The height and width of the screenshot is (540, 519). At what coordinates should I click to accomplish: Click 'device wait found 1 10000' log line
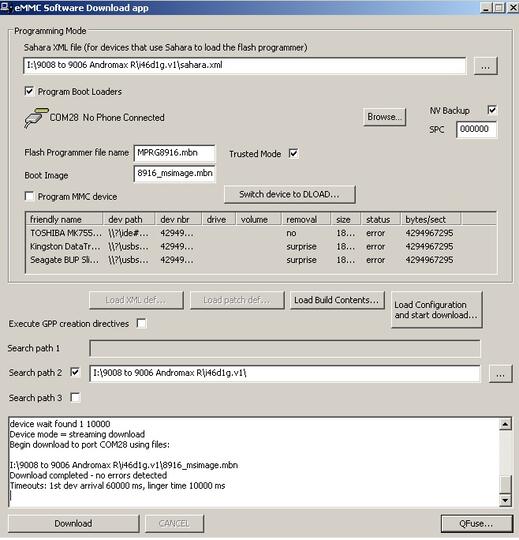60,424
